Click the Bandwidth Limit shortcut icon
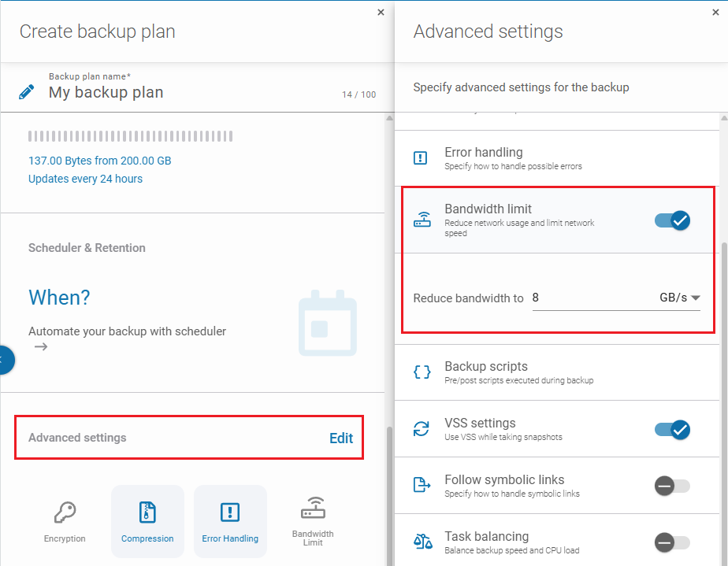728x566 pixels. 313,509
